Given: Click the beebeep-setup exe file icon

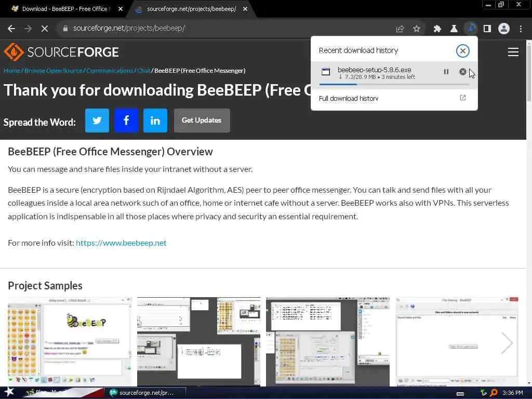Looking at the screenshot, I should pyautogui.click(x=326, y=72).
